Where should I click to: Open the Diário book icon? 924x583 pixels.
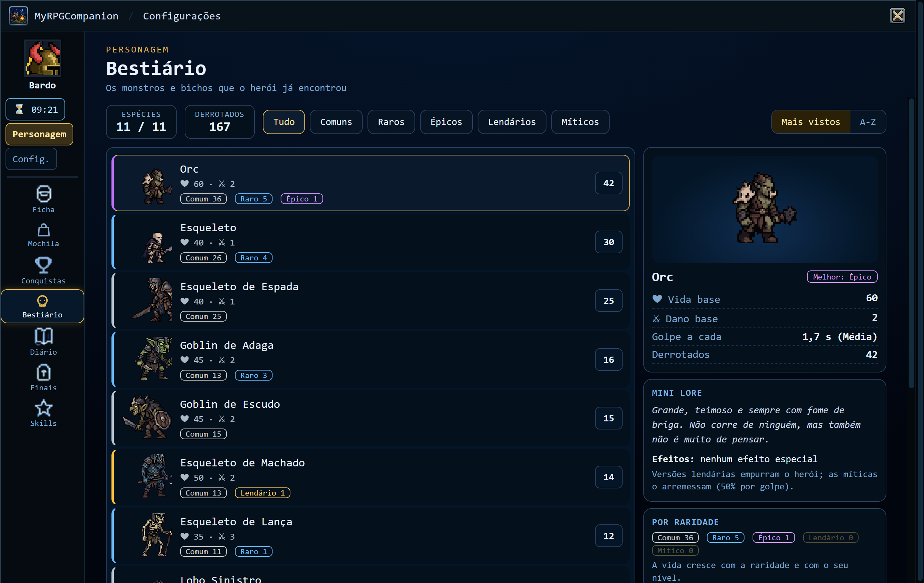[x=43, y=342]
